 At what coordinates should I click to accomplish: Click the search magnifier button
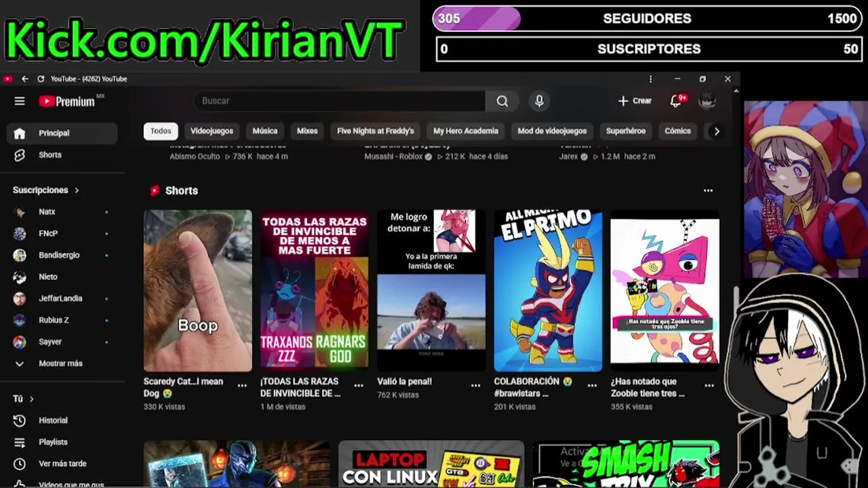[502, 101]
